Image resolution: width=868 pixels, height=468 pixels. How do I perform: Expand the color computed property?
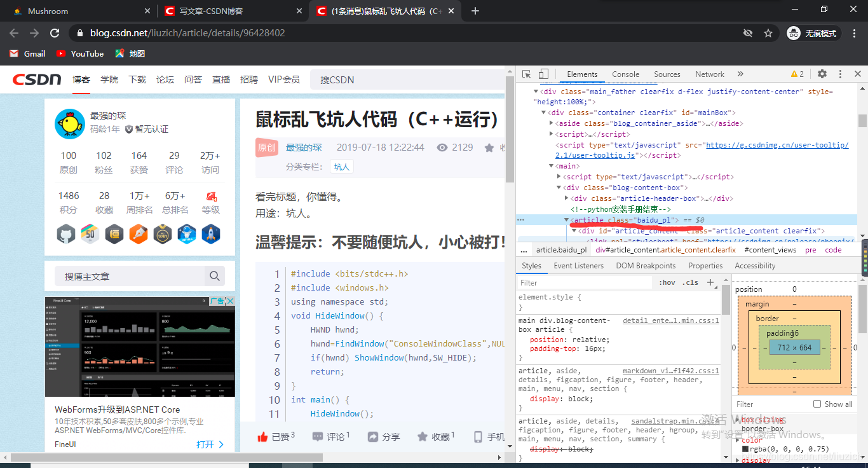[x=738, y=439]
